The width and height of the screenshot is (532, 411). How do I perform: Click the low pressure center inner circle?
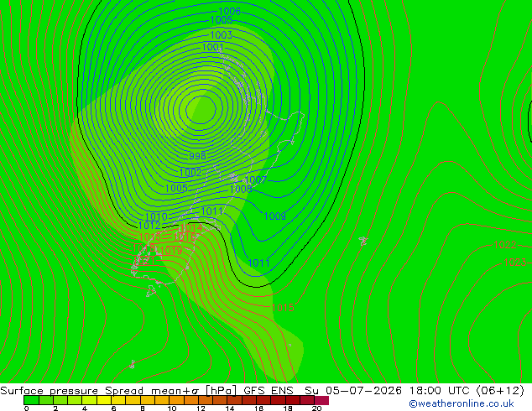click(x=201, y=110)
